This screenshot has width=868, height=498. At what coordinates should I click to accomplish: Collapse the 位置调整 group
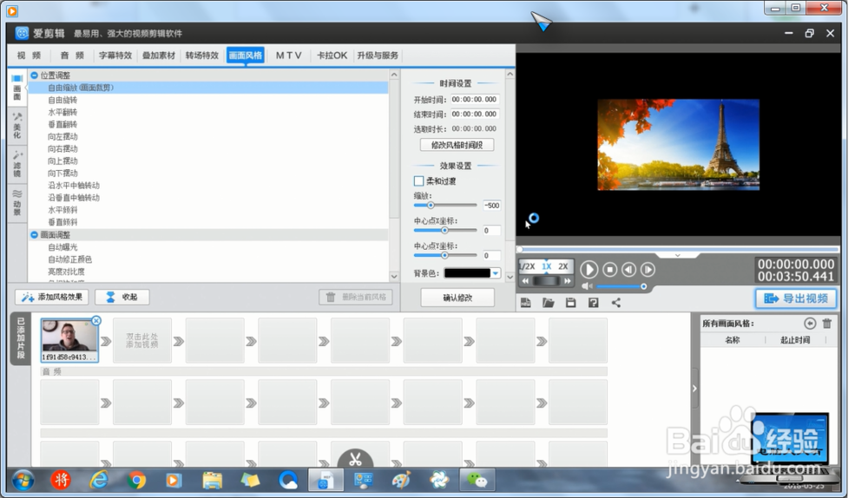pyautogui.click(x=35, y=75)
